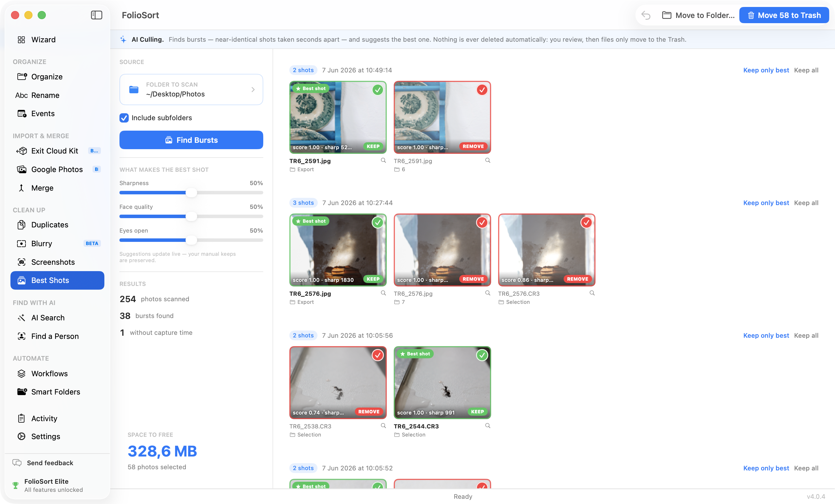This screenshot has height=504, width=835.
Task: Click the Best Shots sidebar icon
Action: point(21,280)
